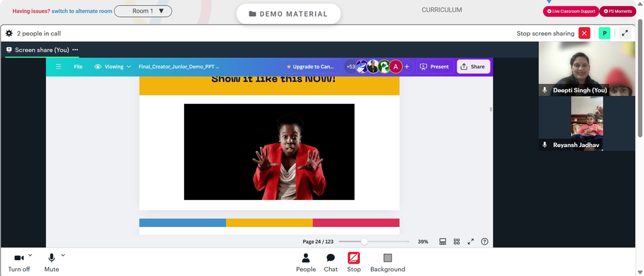Open the +53 collaborators list
Viewport: 644px width, 276px height.
point(350,66)
